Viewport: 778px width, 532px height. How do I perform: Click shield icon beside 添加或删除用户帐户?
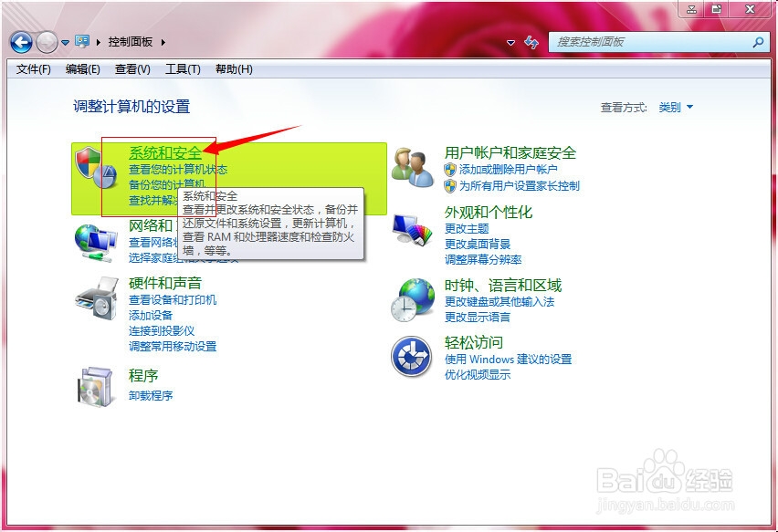click(x=450, y=170)
